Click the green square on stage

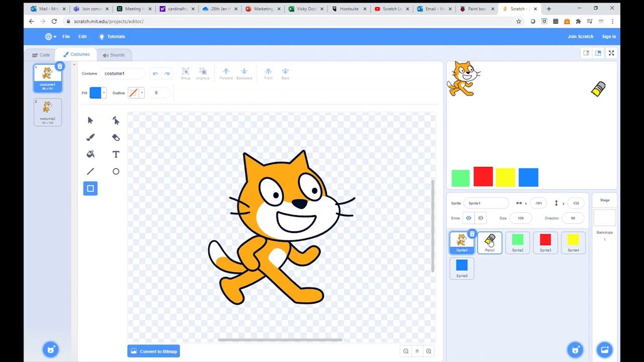click(460, 178)
